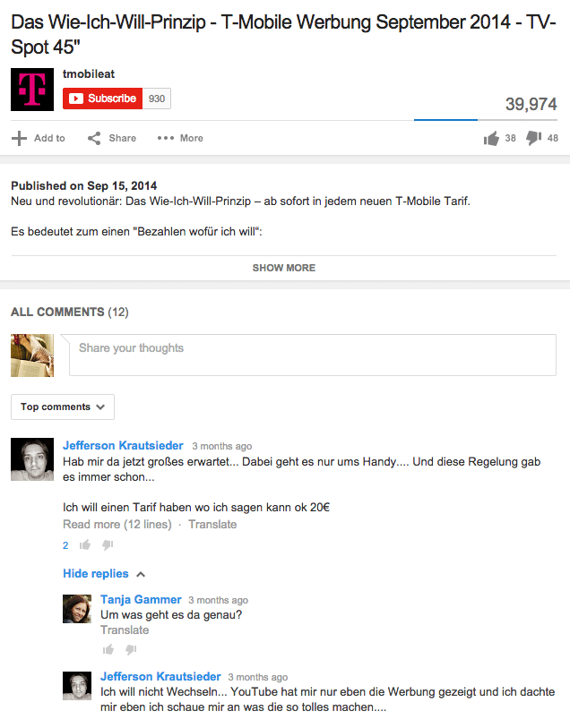Open the Top comments sorting dropdown

coord(63,407)
